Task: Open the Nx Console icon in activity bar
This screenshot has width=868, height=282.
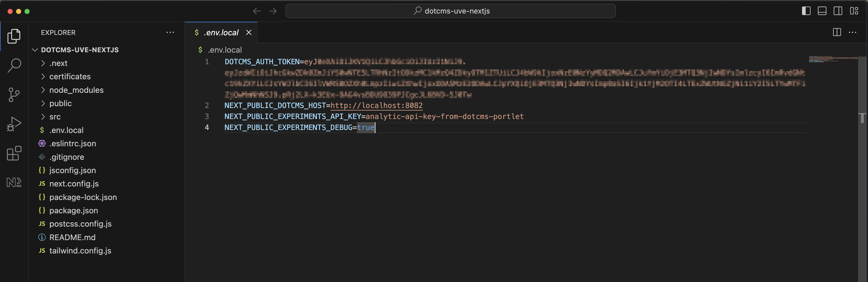Action: point(14,182)
